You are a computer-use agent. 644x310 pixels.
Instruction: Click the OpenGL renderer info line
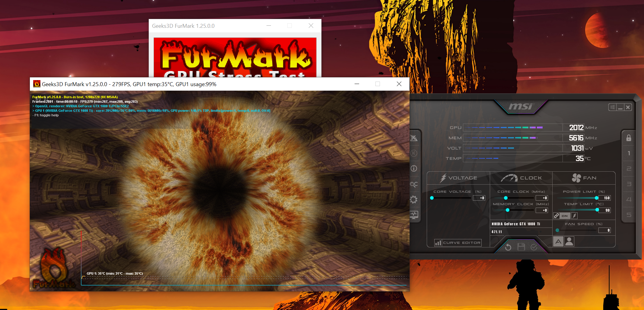point(81,106)
